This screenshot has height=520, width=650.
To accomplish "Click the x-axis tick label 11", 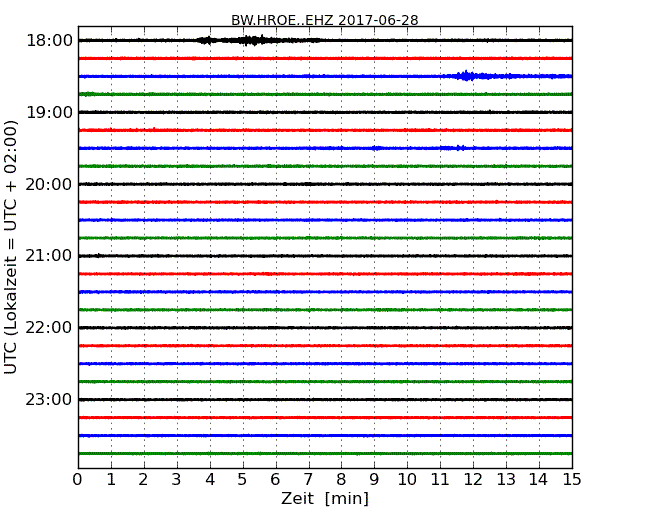I will pos(440,480).
